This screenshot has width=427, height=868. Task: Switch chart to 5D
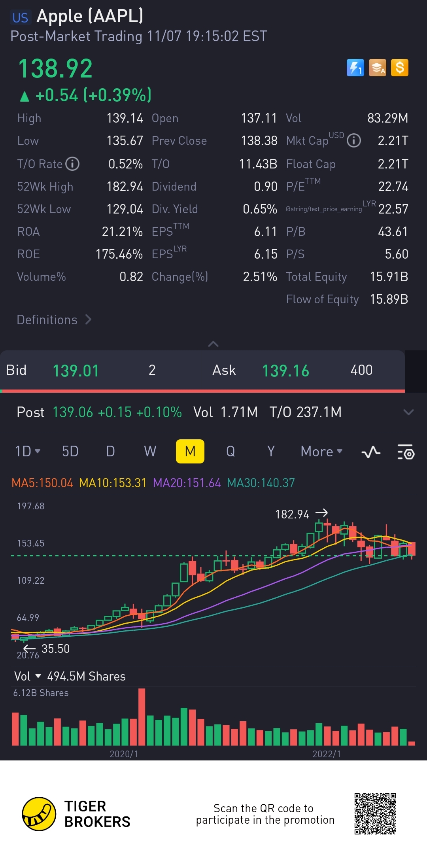70,451
